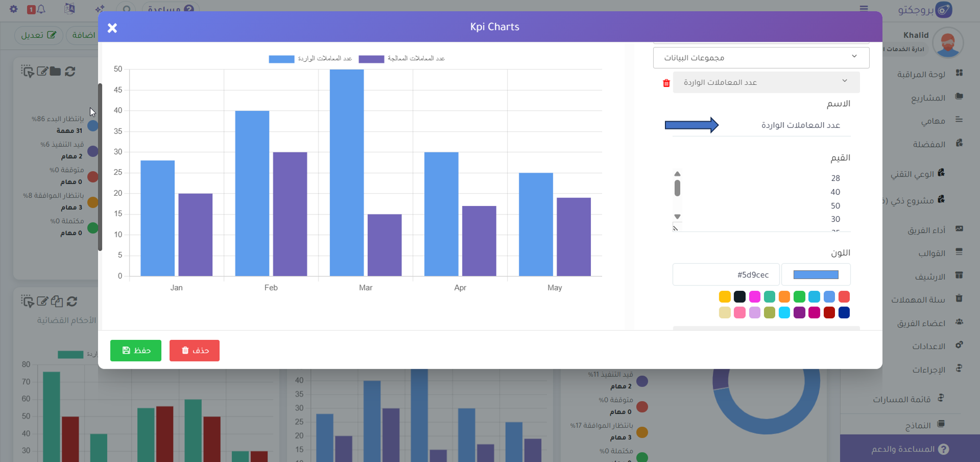Select the orange color swatch
This screenshot has height=462, width=980.
[784, 297]
